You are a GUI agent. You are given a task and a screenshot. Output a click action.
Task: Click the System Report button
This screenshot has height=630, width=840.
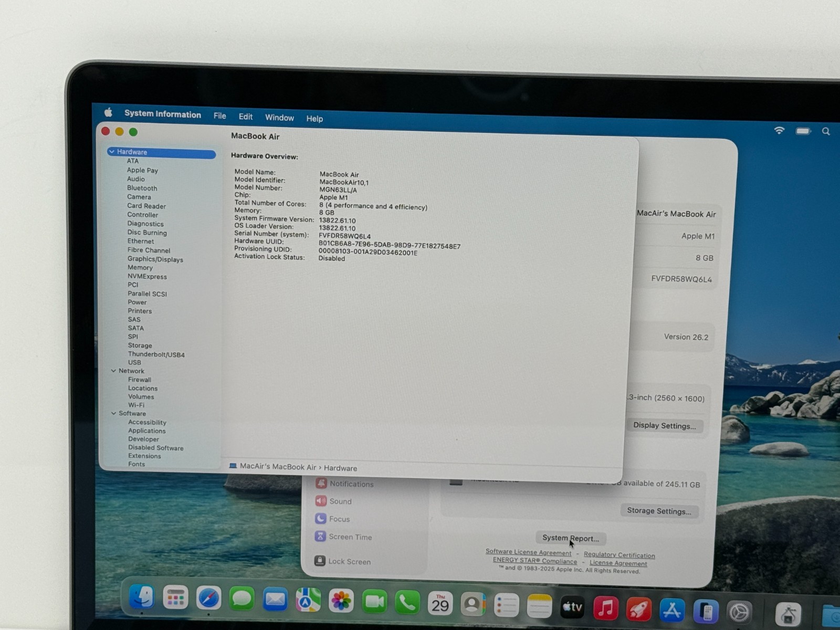571,538
